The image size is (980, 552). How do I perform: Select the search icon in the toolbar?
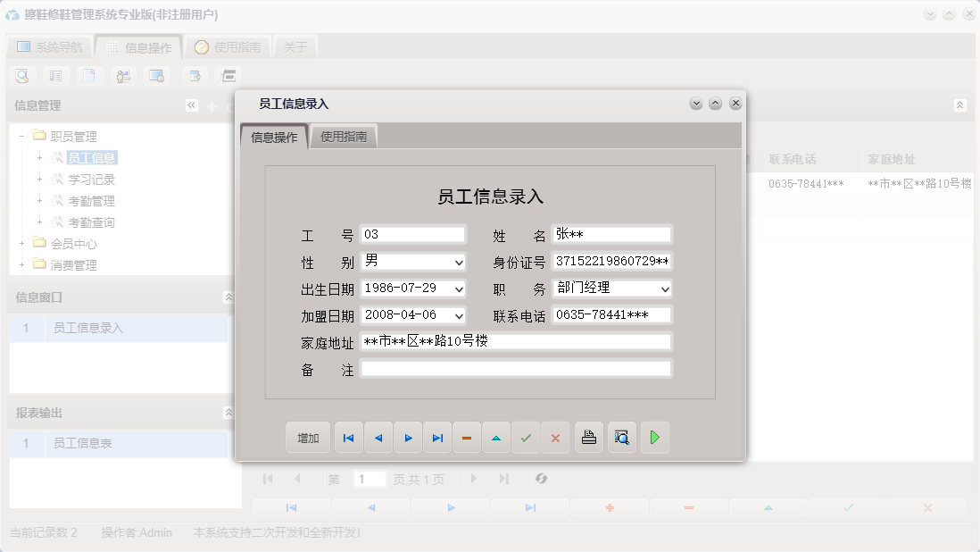21,76
